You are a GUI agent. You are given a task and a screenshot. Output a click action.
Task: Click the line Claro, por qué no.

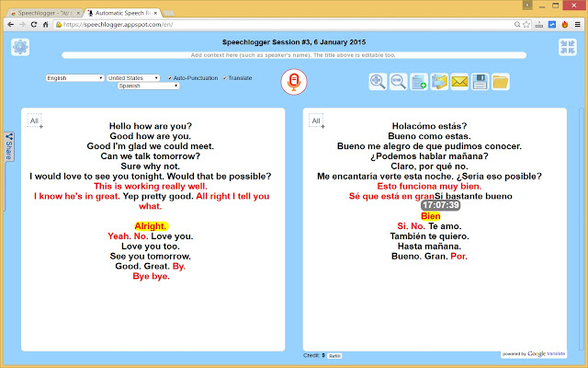click(x=429, y=167)
